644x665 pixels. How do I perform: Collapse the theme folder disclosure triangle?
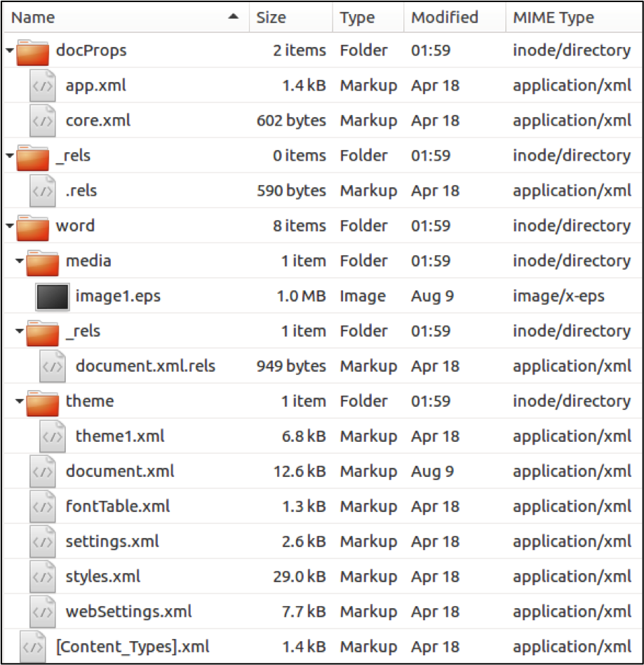pos(19,401)
